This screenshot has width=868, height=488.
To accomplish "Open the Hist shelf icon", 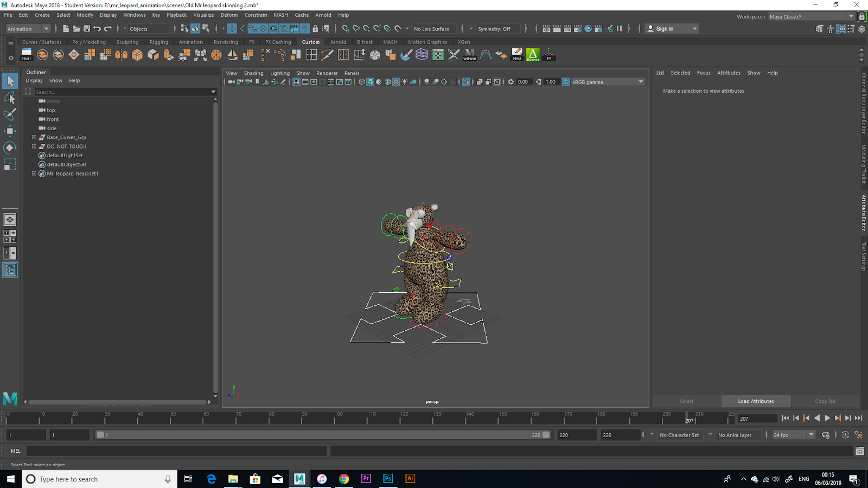I will 517,55.
